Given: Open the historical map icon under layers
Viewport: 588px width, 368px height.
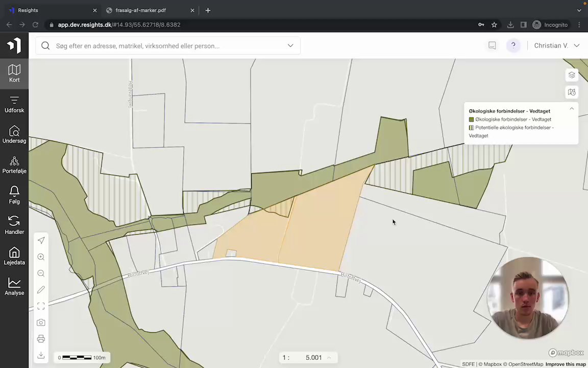Looking at the screenshot, I should click(x=572, y=92).
